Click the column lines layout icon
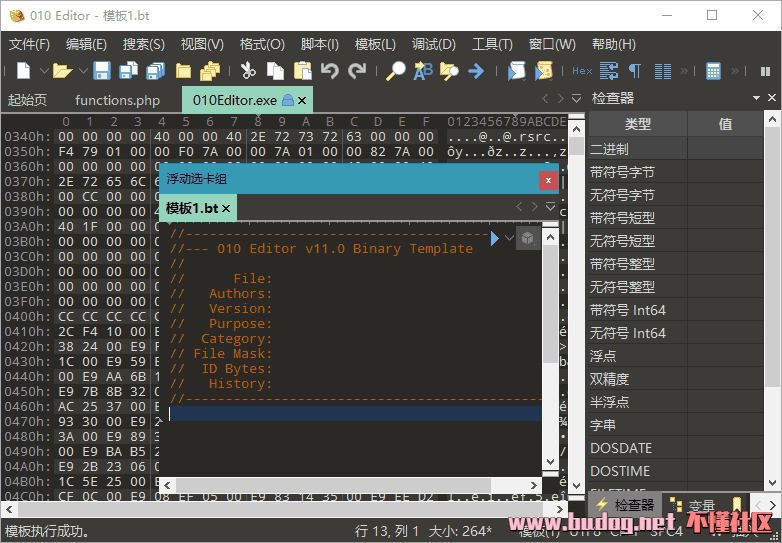Image resolution: width=782 pixels, height=543 pixels. 662,71
